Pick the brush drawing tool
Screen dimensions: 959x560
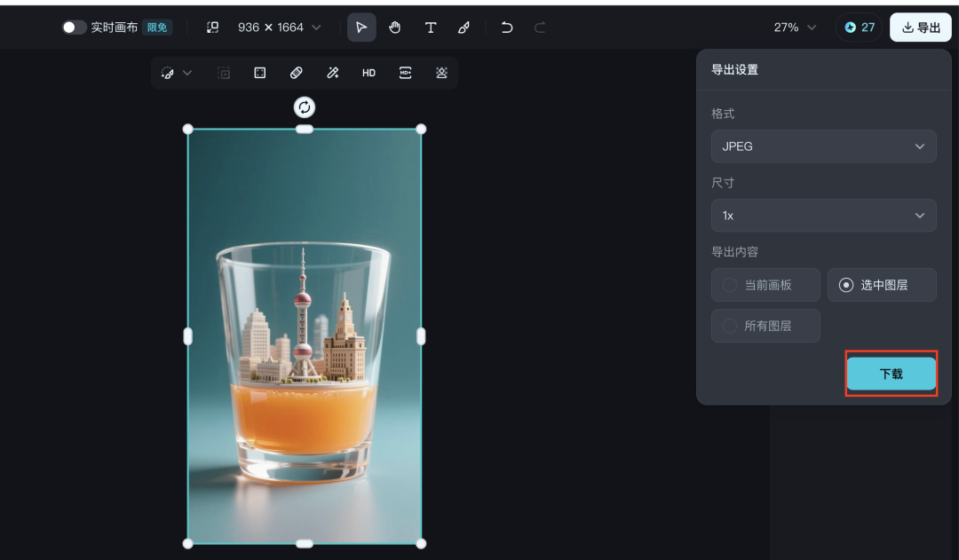tap(464, 28)
